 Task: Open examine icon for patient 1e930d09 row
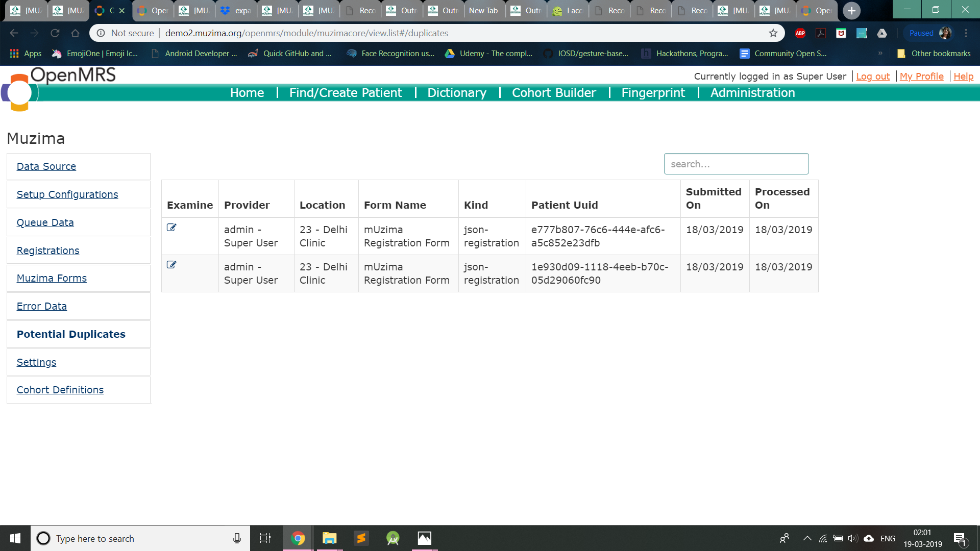pyautogui.click(x=171, y=265)
